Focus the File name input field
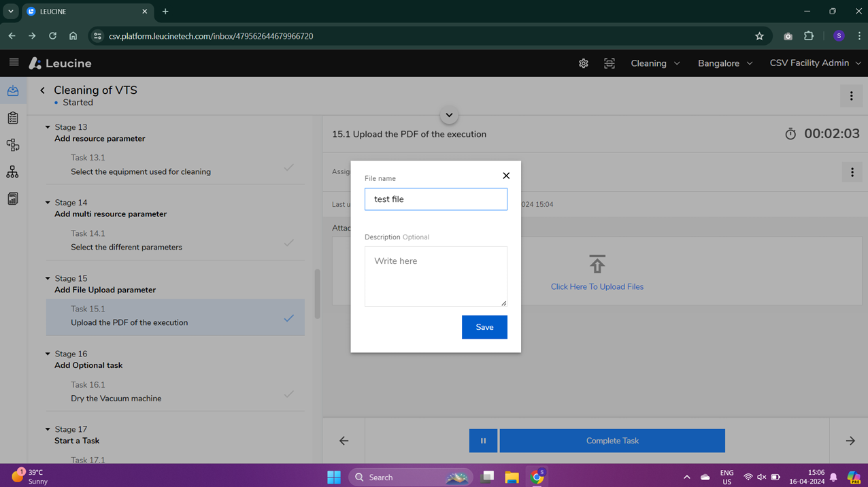The width and height of the screenshot is (868, 487). point(436,199)
